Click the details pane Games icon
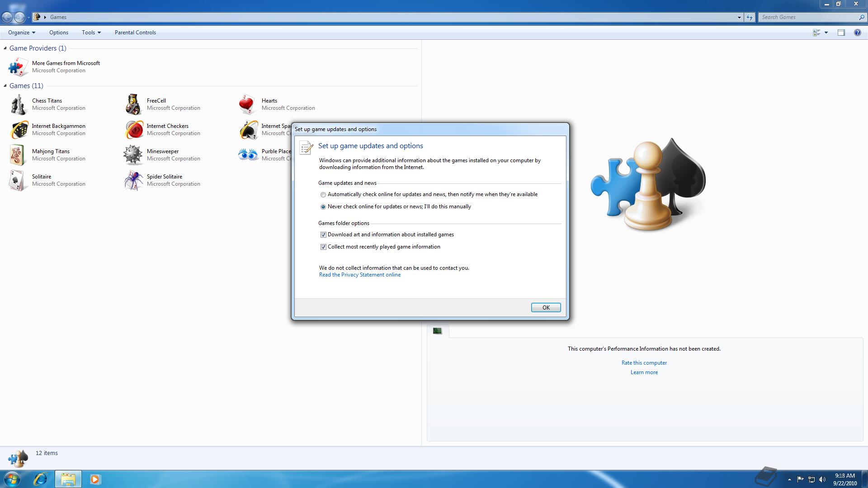868x488 pixels. [x=18, y=458]
